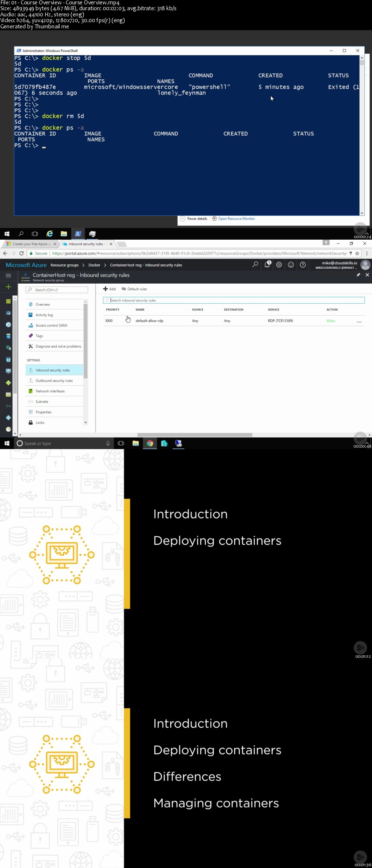Click the blade Search (Ctrl+/) field
Viewport: 372px width, 868px height.
pyautogui.click(x=57, y=290)
